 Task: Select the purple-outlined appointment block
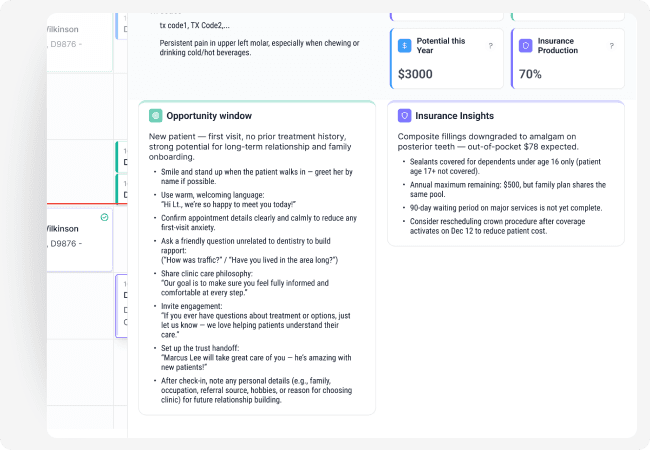point(122,305)
